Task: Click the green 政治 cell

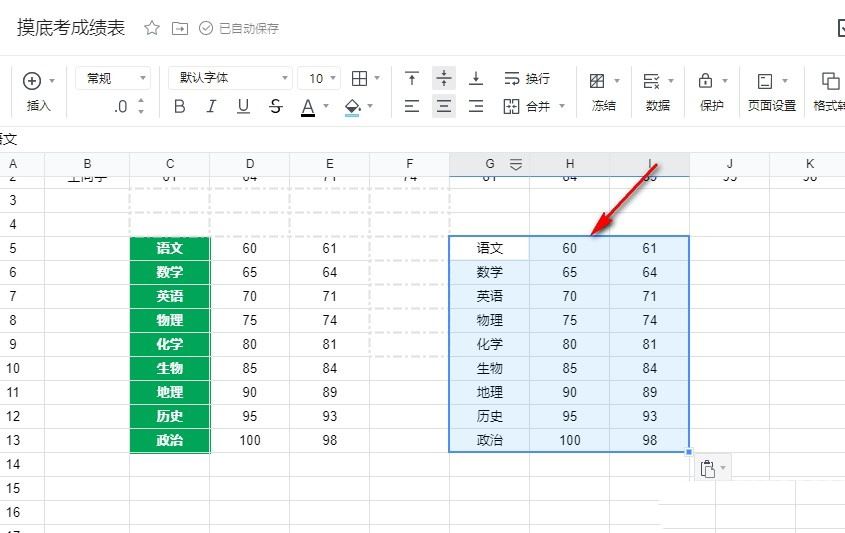Action: click(170, 440)
